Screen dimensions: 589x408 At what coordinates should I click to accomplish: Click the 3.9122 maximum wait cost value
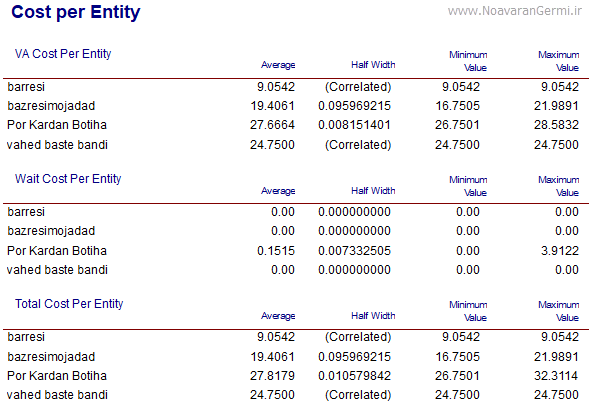pos(560,251)
